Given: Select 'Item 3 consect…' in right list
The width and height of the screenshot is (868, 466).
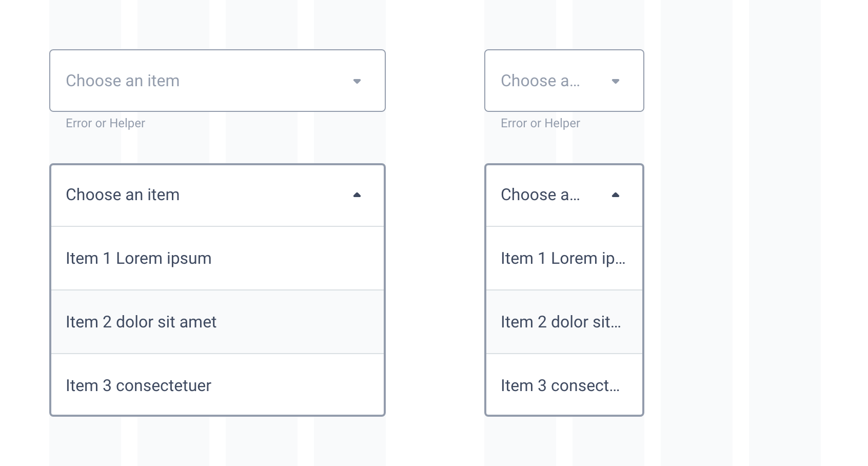Looking at the screenshot, I should click(564, 385).
